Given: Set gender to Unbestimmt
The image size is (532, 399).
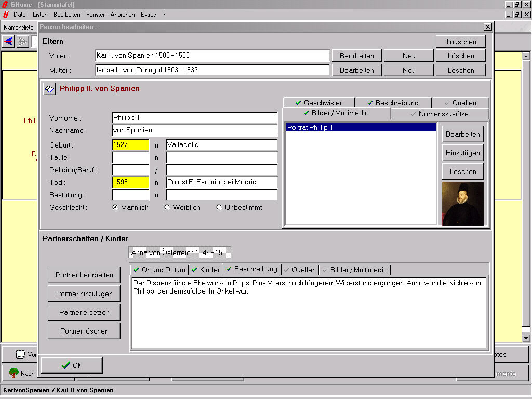Looking at the screenshot, I should (219, 207).
